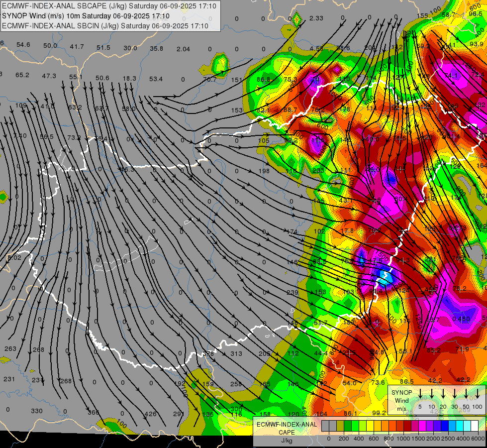This screenshot has height=448, width=487.
Task: Pick the pure yellow CAPE legend swatch
Action: pyautogui.click(x=370, y=426)
